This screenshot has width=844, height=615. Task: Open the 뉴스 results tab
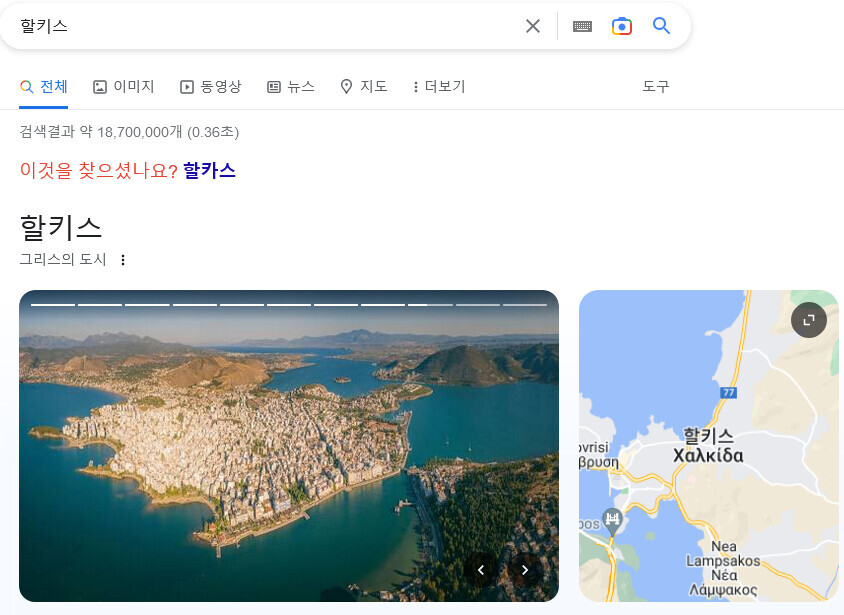291,87
